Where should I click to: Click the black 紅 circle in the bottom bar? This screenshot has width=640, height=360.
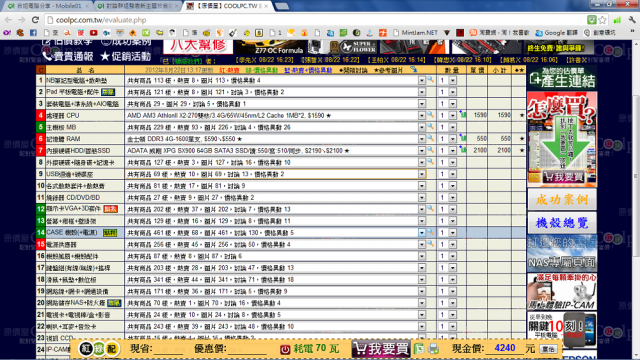[86, 349]
